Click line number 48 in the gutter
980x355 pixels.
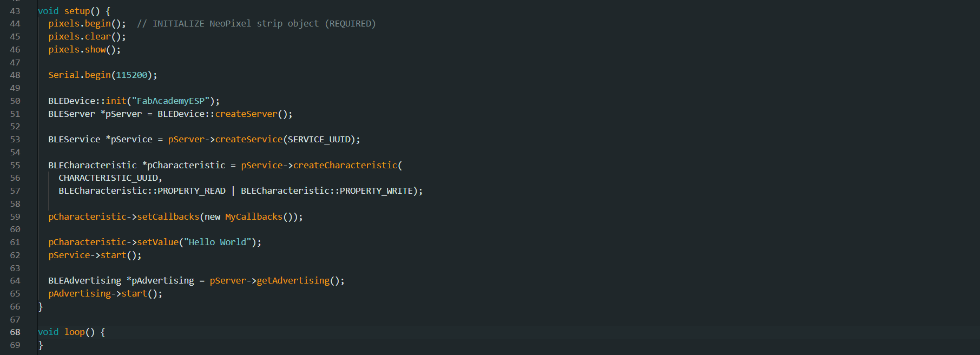(x=15, y=75)
